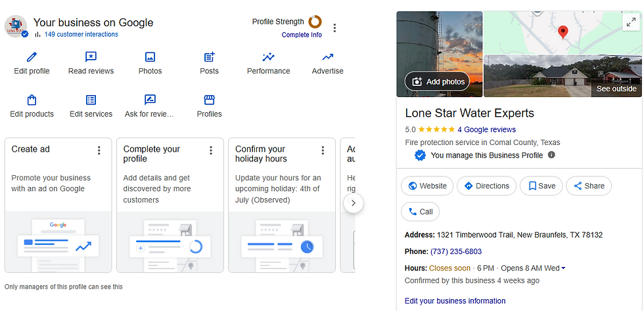Click the phone number (737) 235-6803
644x311 pixels.
point(456,251)
